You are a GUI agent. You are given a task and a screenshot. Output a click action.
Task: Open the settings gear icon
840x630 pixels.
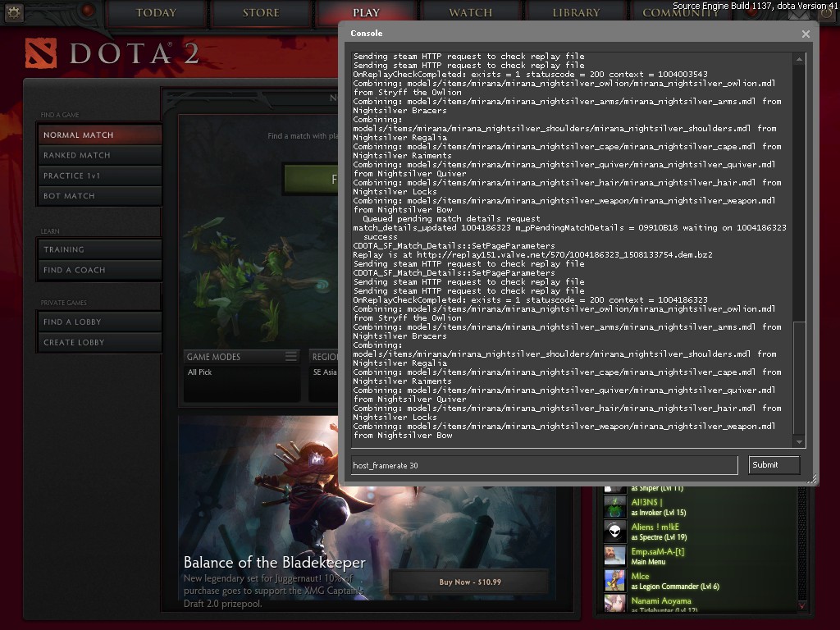point(14,12)
